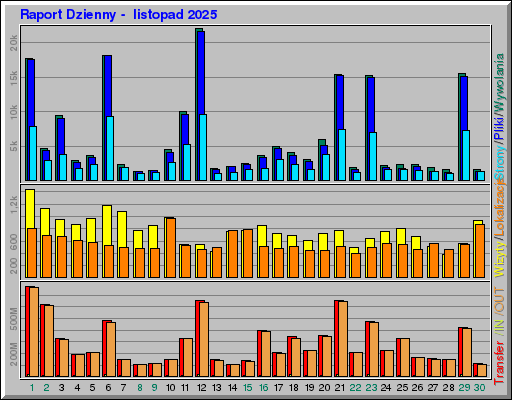This screenshot has width=512, height=400.
Task: Click day label "25" on the x-axis
Action: (x=402, y=388)
